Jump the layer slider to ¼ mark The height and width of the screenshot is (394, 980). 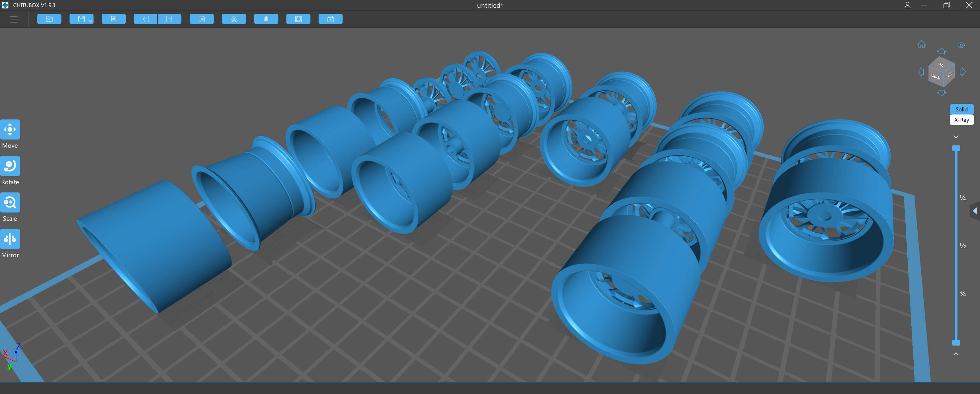point(963,198)
